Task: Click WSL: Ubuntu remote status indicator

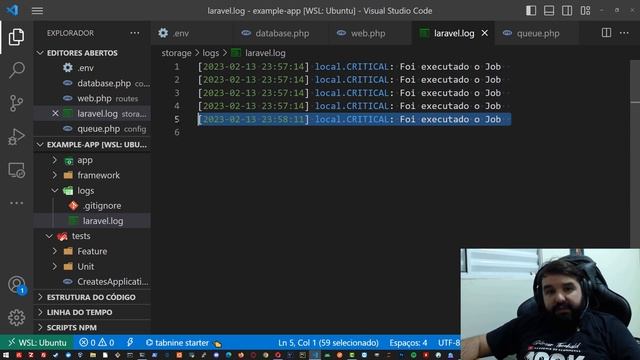Action: (x=37, y=342)
